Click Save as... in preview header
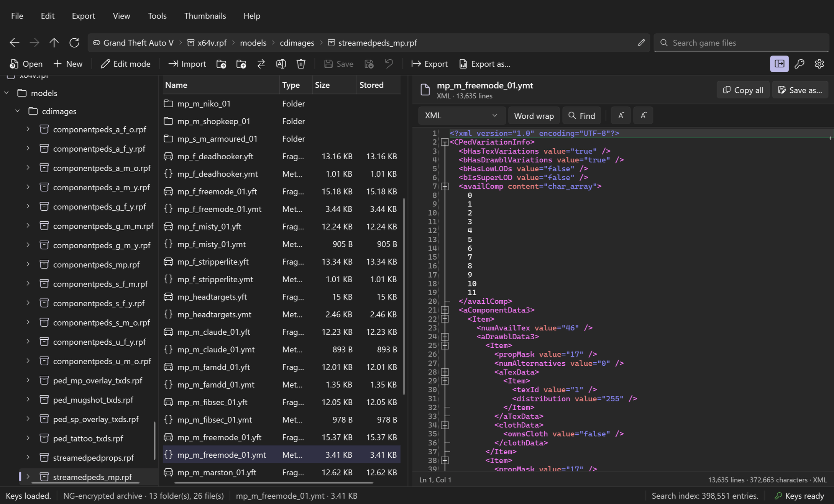The image size is (834, 504). pyautogui.click(x=800, y=90)
